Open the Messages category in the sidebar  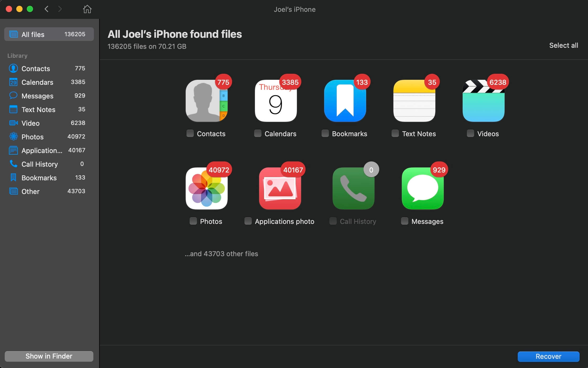tap(49, 96)
